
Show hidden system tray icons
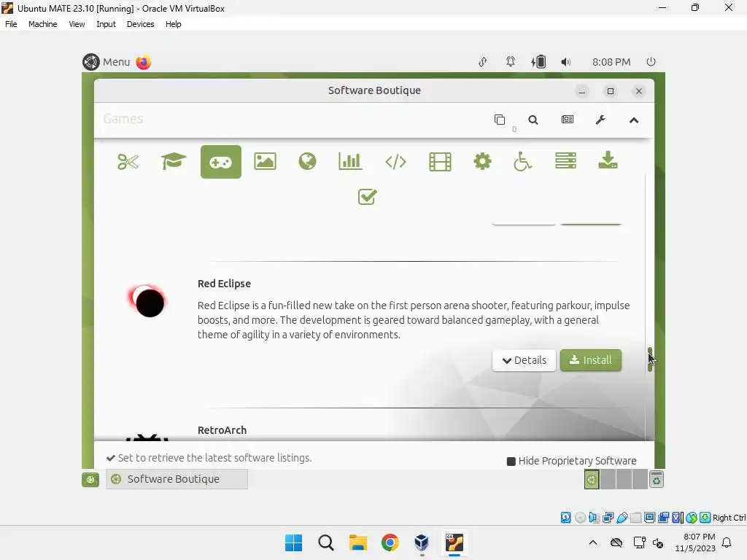point(592,542)
